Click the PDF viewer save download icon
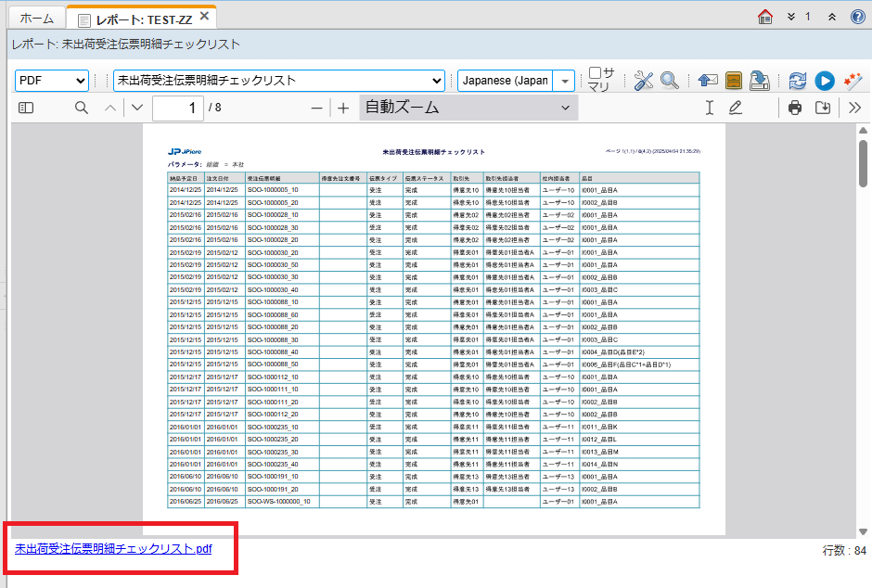872x588 pixels. click(x=822, y=108)
